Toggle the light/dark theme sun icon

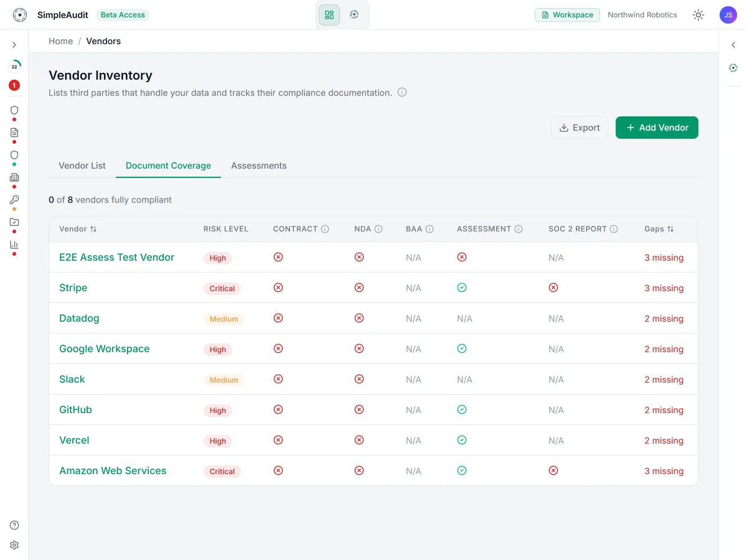click(x=698, y=15)
